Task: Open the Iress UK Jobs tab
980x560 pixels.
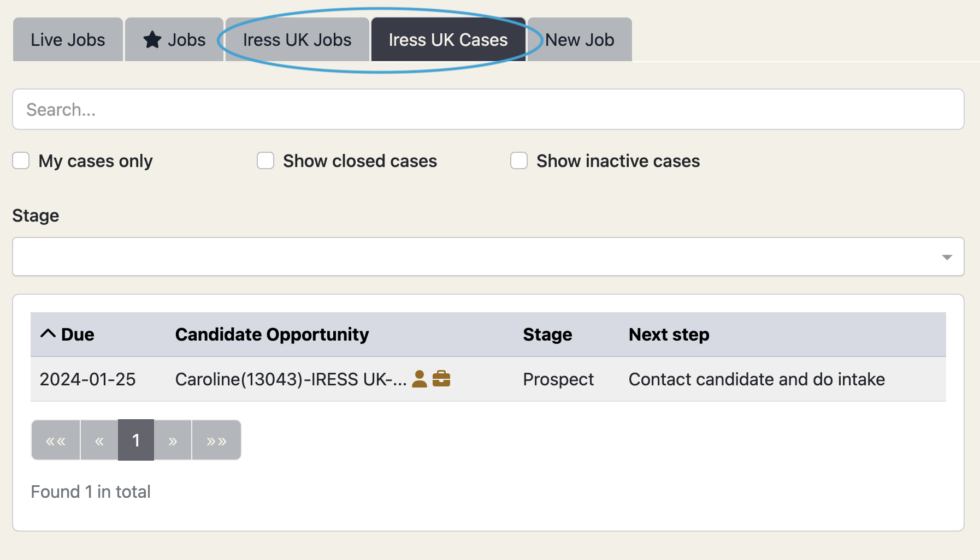Action: pos(297,39)
